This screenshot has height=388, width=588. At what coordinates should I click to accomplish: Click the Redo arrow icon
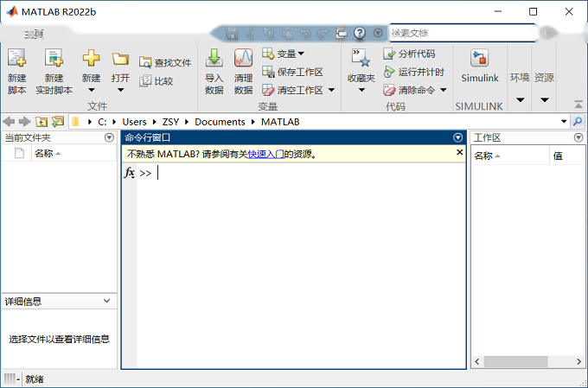323,34
